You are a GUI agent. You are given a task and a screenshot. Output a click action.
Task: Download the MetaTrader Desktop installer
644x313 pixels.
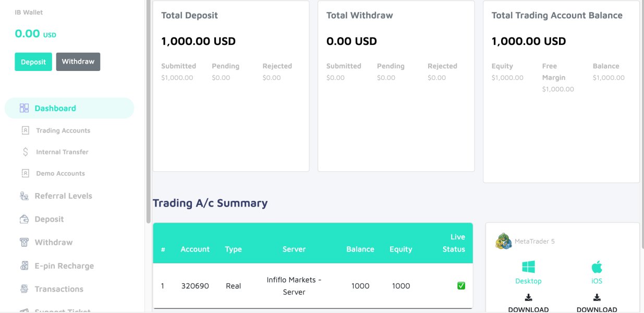[x=528, y=303]
